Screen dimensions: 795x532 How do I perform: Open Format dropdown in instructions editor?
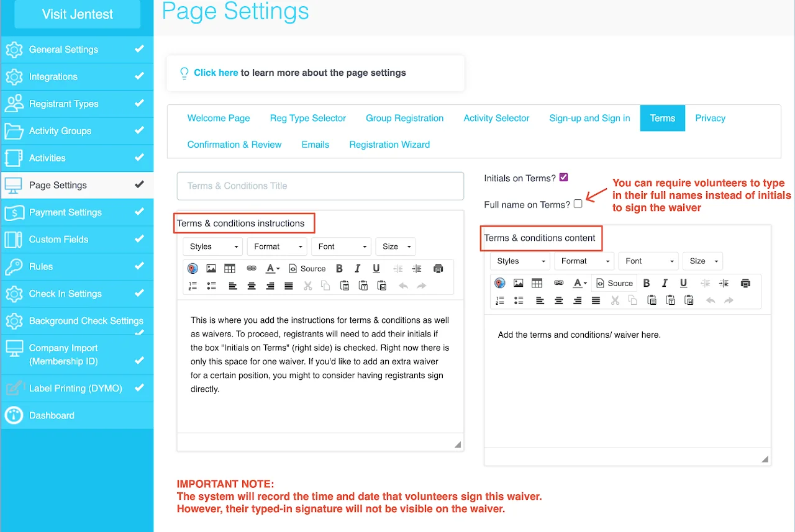(x=277, y=246)
